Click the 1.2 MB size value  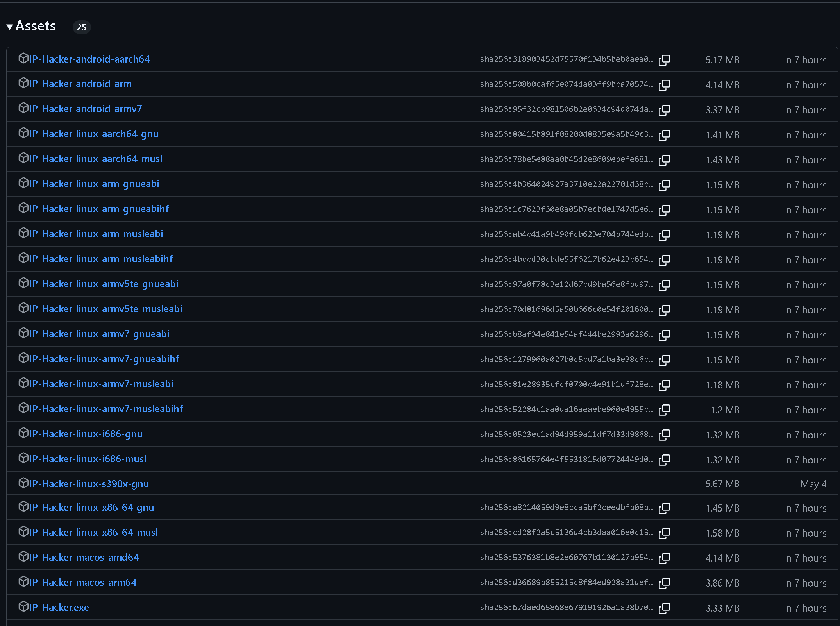click(x=725, y=410)
